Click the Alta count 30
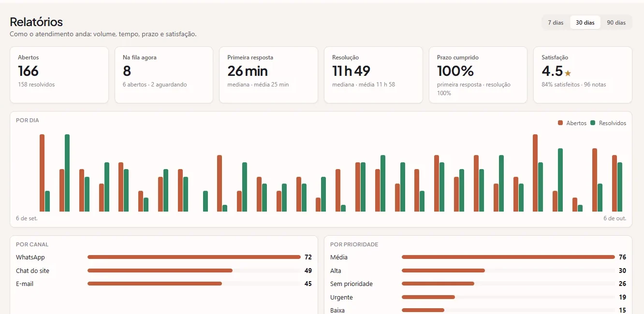 [622, 271]
